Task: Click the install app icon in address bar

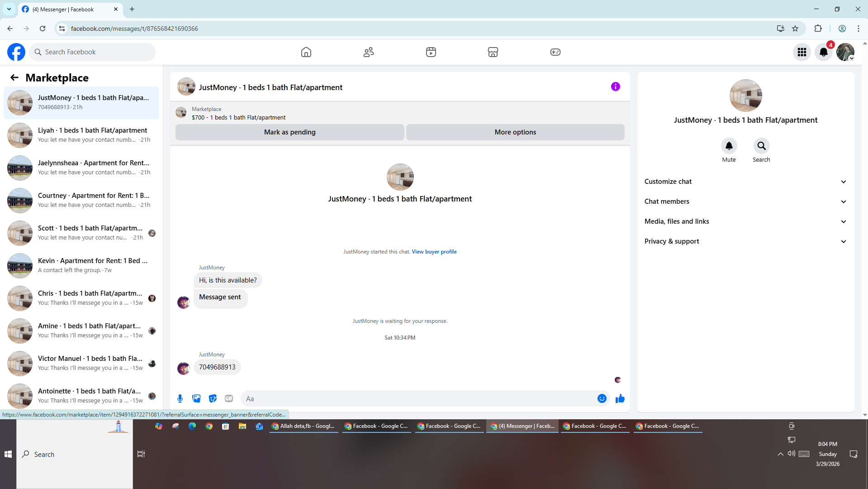Action: (781, 29)
